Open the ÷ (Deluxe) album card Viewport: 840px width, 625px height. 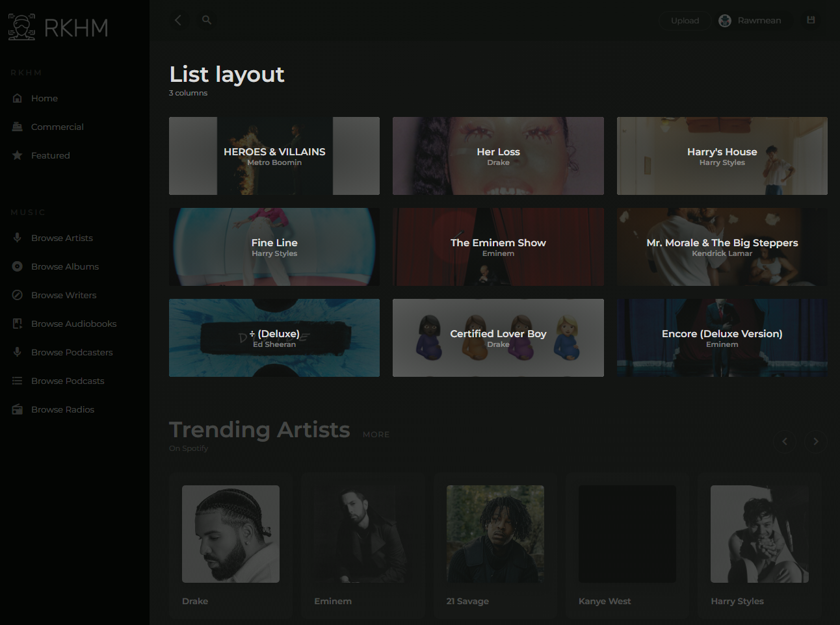pos(274,338)
